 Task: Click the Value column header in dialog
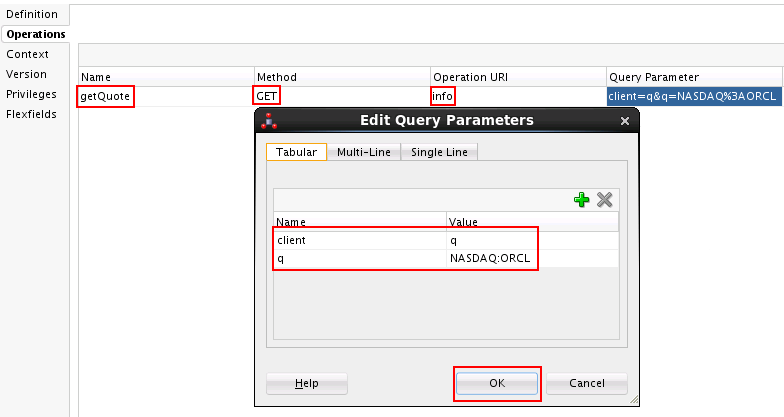coord(532,222)
